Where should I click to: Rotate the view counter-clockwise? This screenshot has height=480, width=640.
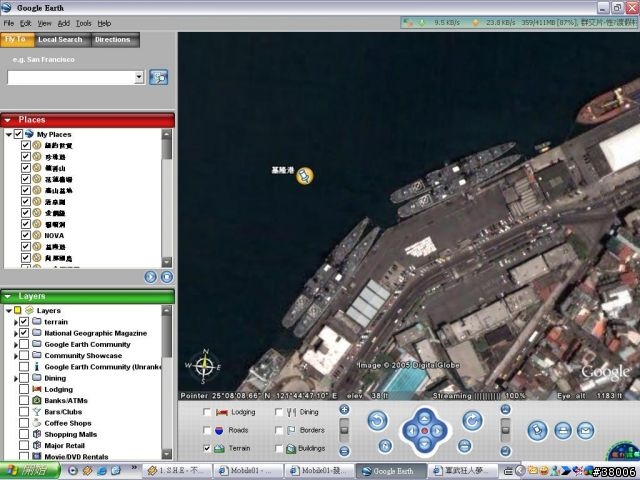(x=377, y=421)
